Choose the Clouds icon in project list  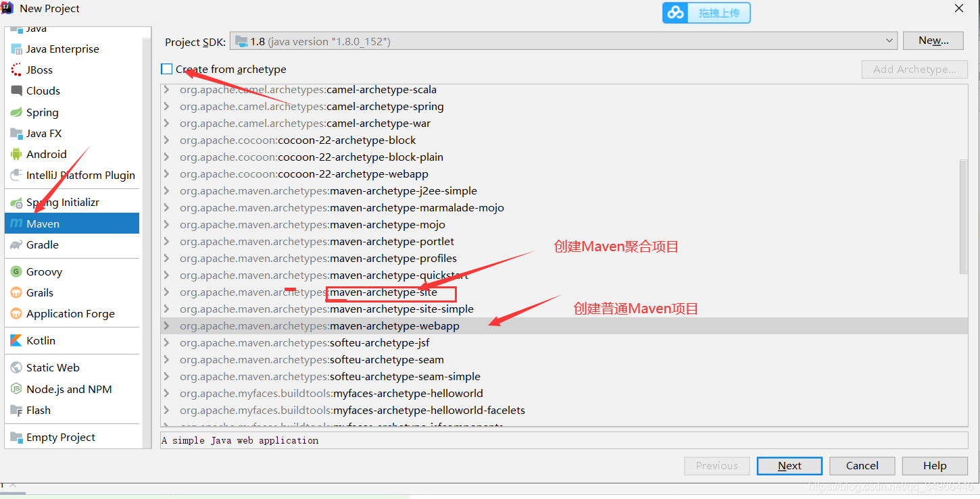pyautogui.click(x=16, y=90)
